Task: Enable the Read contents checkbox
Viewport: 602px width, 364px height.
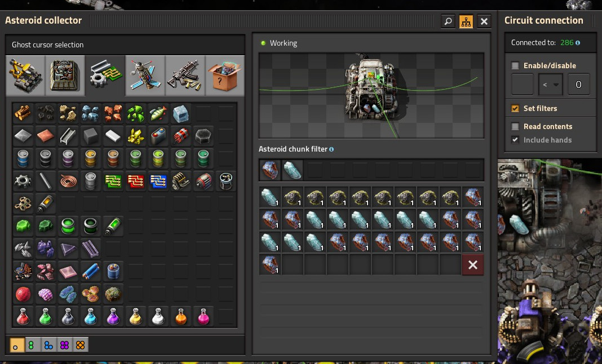Action: pyautogui.click(x=515, y=126)
